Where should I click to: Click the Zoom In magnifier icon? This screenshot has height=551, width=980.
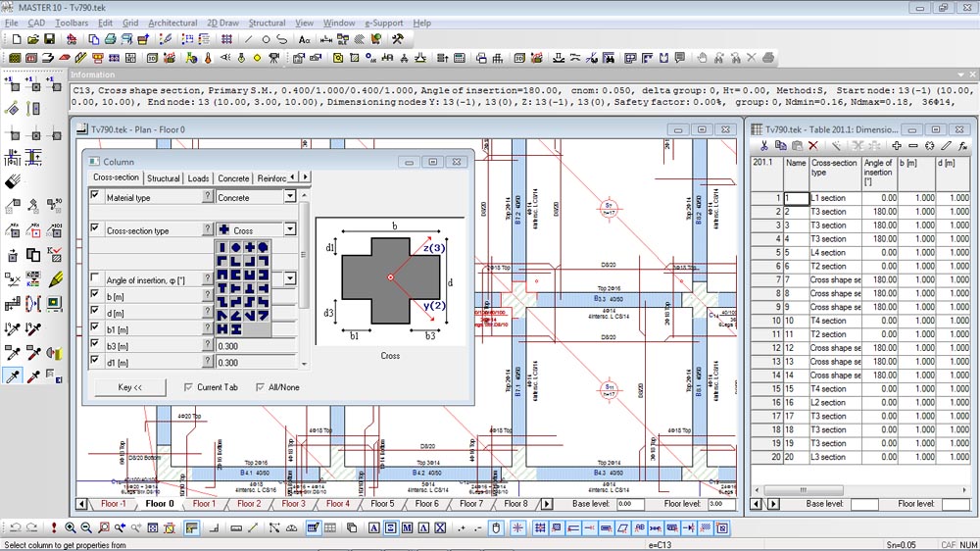point(72,528)
